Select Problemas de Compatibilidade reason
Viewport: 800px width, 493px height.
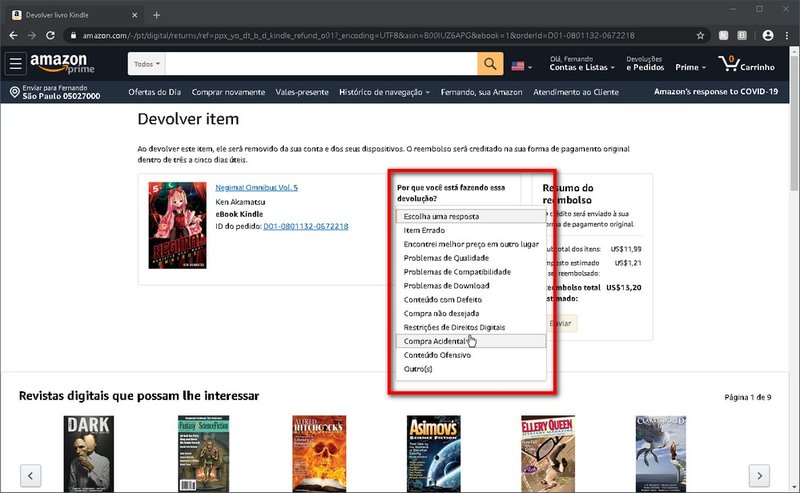470,272
